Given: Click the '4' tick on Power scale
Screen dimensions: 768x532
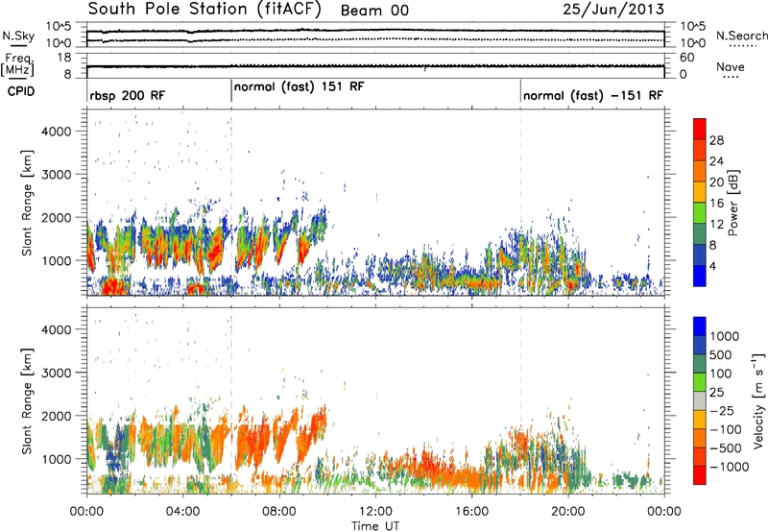Looking at the screenshot, I should [x=712, y=266].
